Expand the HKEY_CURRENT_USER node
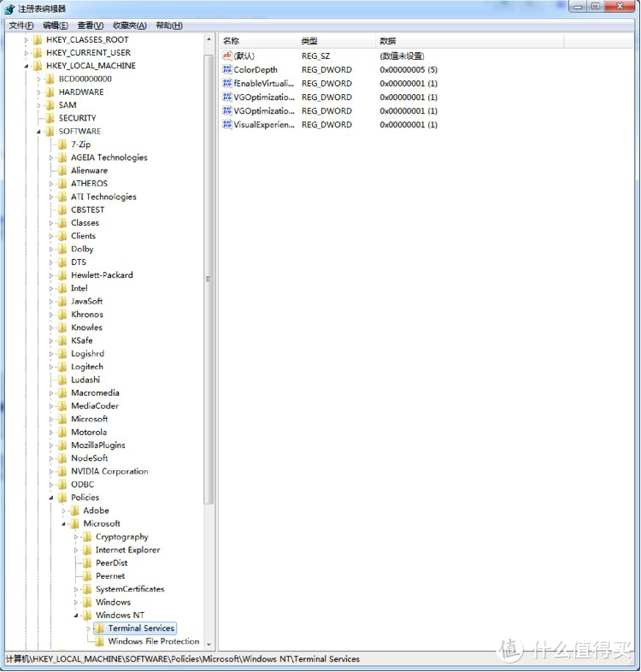Screen dimensions: 641x672 26,53
